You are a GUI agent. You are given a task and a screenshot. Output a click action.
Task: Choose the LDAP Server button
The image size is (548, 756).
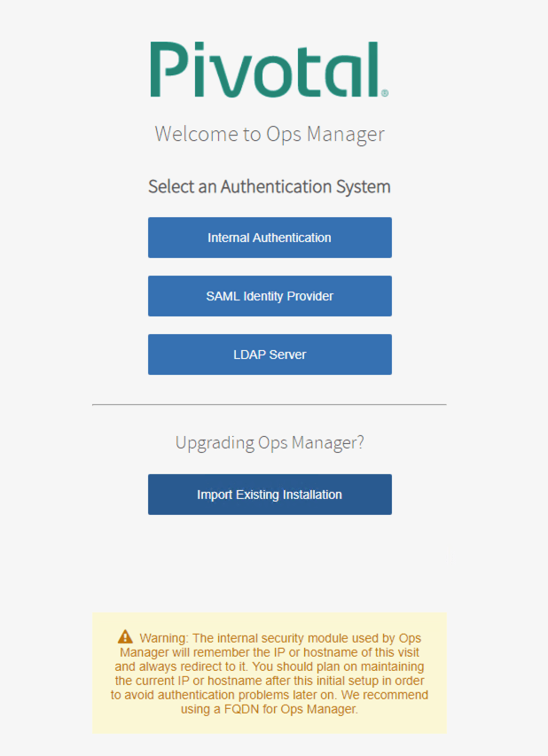[x=270, y=355]
